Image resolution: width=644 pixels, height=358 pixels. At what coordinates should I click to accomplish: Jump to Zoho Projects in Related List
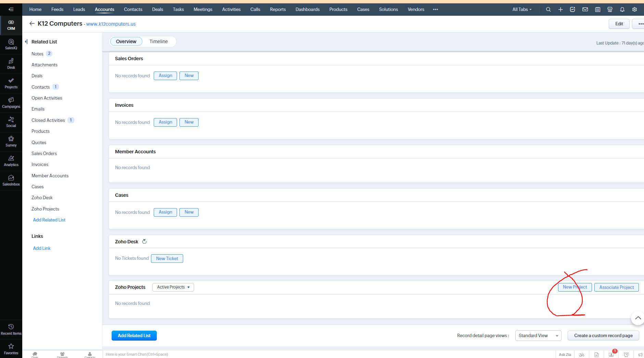pos(45,209)
